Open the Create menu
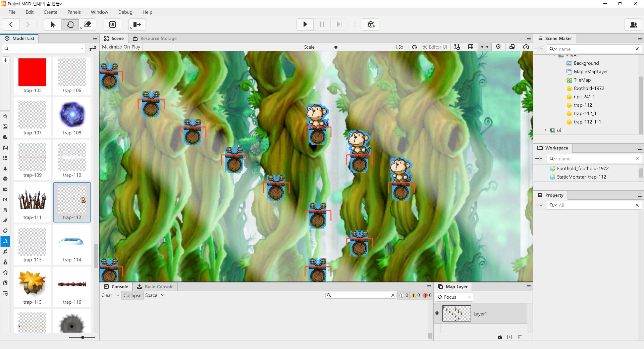This screenshot has width=644, height=349. point(50,12)
